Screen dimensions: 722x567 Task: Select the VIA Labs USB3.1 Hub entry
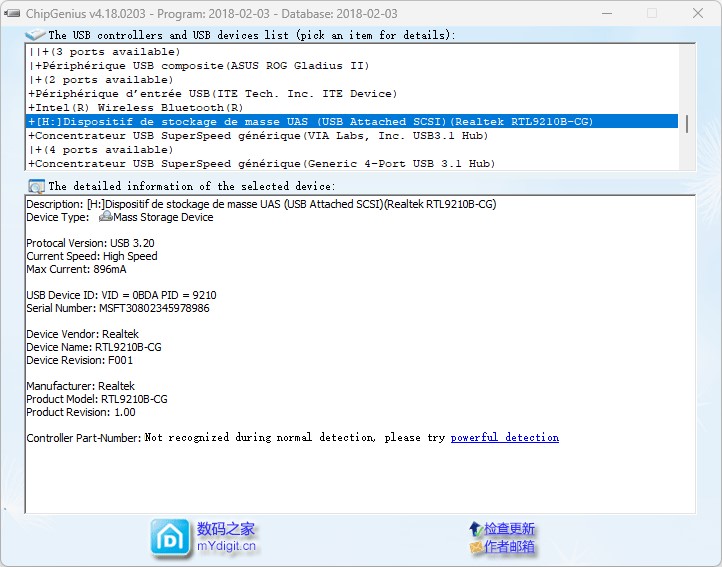(x=258, y=136)
